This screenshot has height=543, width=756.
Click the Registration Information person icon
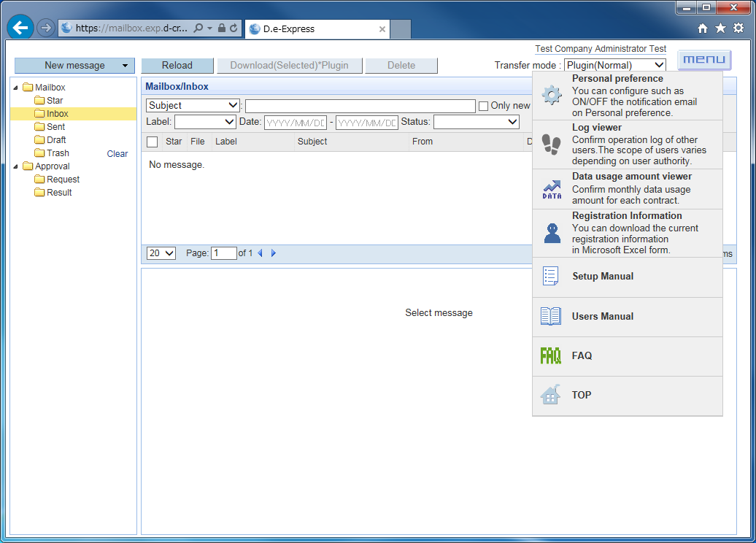pos(552,234)
